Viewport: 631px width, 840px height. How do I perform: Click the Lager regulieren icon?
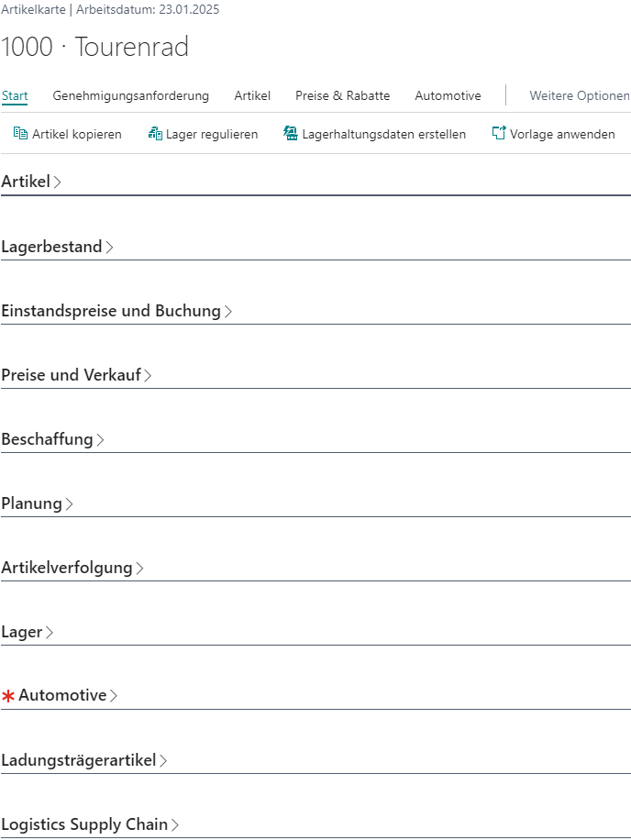154,133
